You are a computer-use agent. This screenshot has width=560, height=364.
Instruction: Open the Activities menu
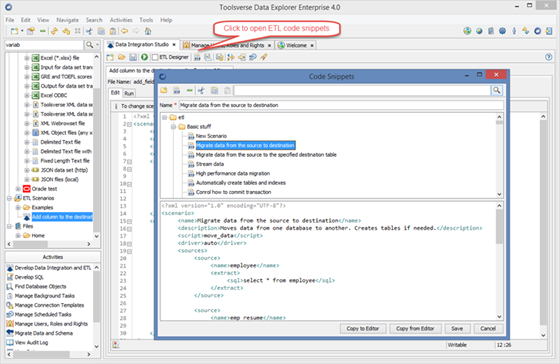(121, 20)
